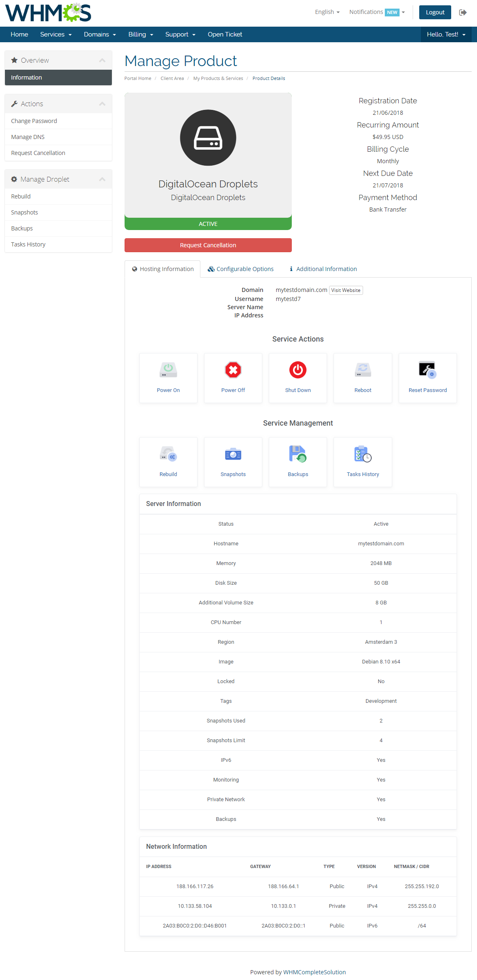Go to Home in the navbar
Viewport: 477px width, 980px height.
click(19, 34)
